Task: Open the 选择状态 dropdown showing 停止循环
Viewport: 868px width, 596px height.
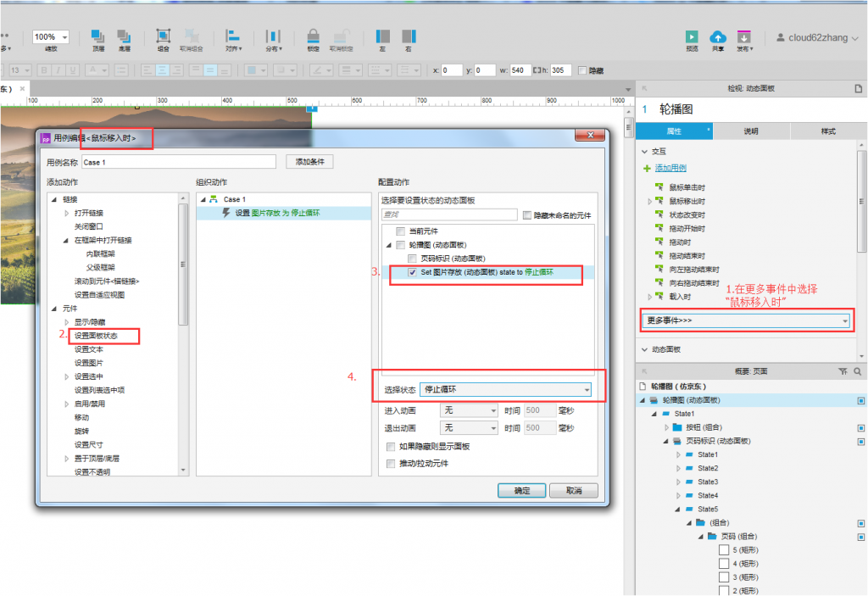Action: pos(505,389)
